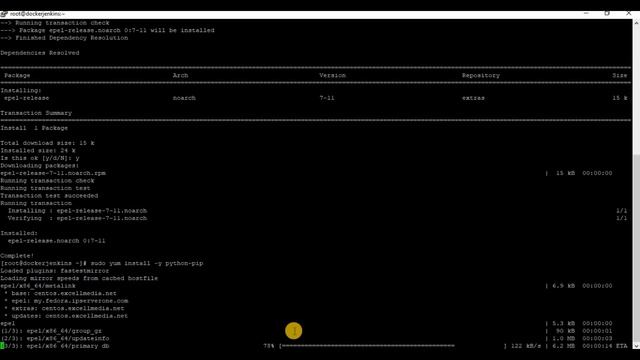The height and width of the screenshot is (360, 640).
Task: Click the "Arch" column header
Action: click(x=180, y=76)
